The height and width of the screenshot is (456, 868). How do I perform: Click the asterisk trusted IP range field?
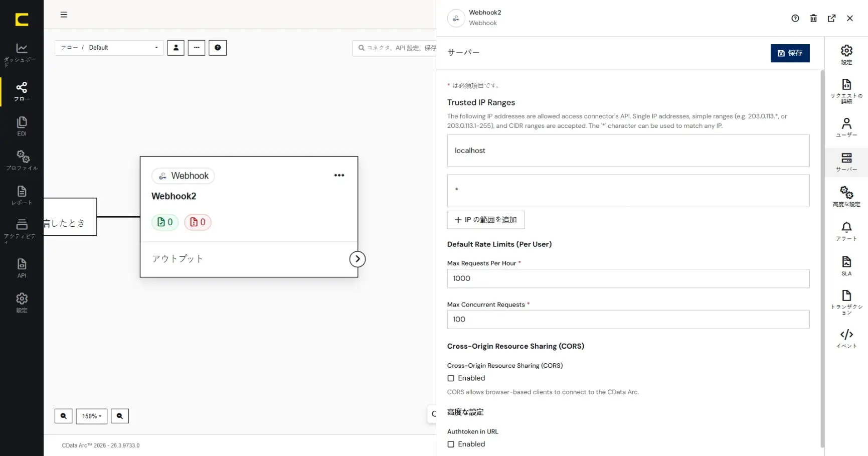coord(628,191)
